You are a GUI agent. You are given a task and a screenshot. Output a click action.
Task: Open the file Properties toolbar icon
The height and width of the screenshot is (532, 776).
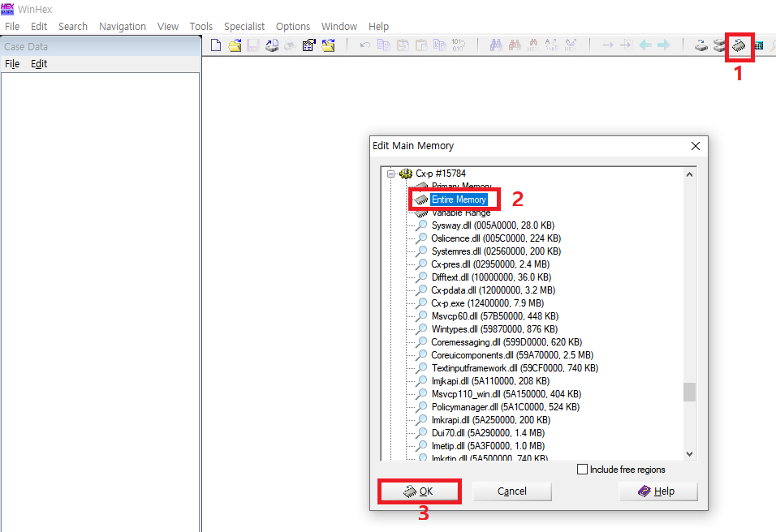(309, 45)
